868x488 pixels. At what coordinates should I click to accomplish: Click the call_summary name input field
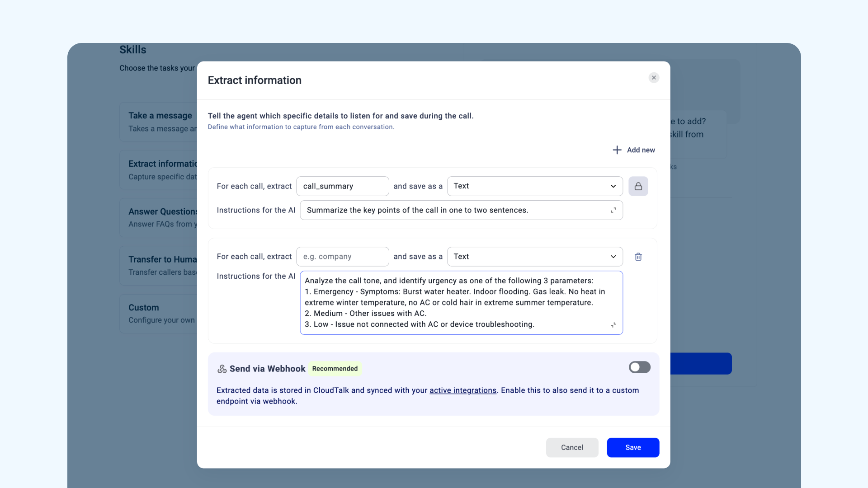342,186
